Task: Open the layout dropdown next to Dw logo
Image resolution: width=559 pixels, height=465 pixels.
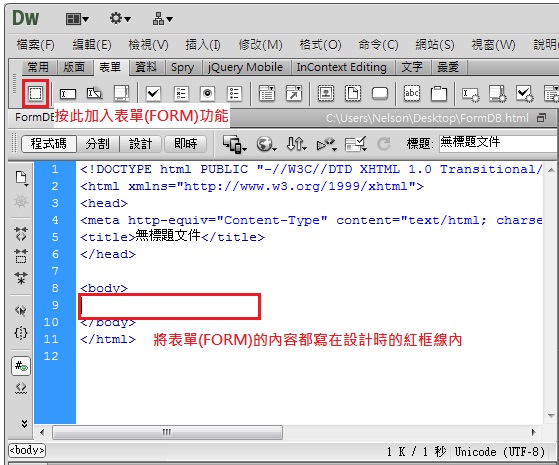Action: coord(77,19)
